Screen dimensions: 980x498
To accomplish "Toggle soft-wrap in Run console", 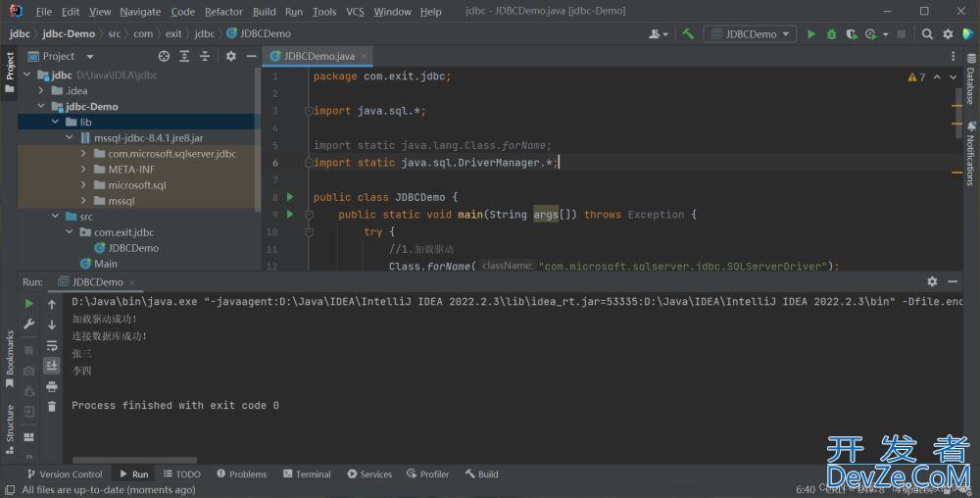I will 52,345.
